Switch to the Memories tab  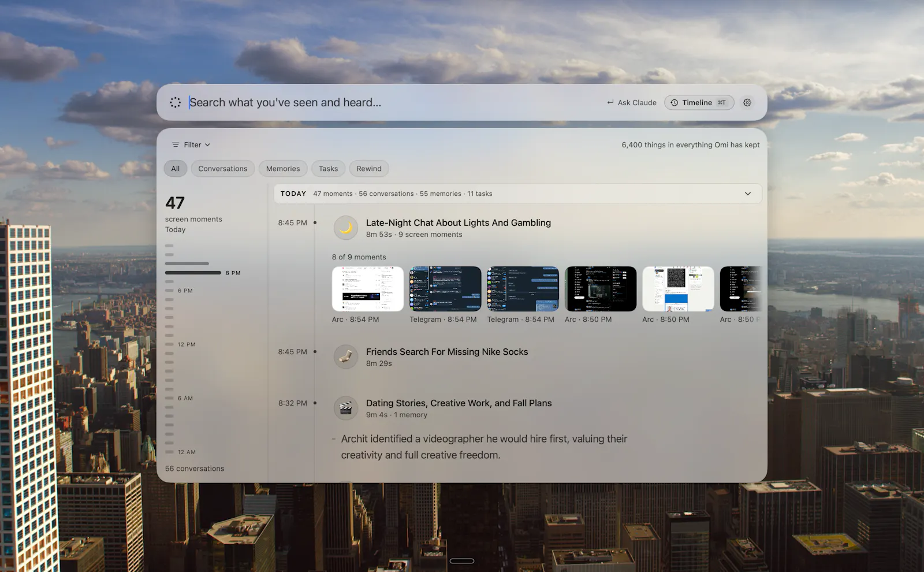(x=283, y=169)
